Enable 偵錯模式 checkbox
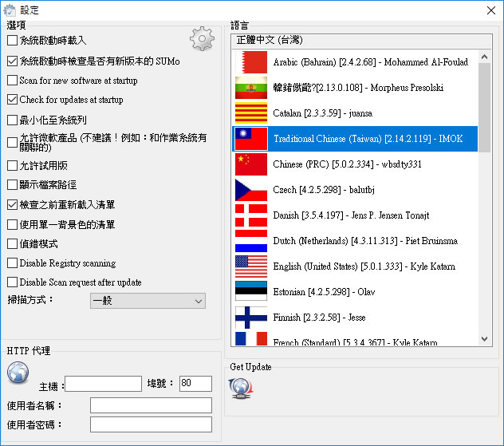 click(12, 243)
